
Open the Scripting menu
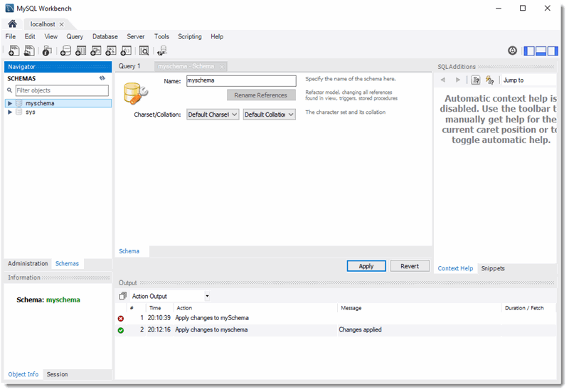coord(190,36)
